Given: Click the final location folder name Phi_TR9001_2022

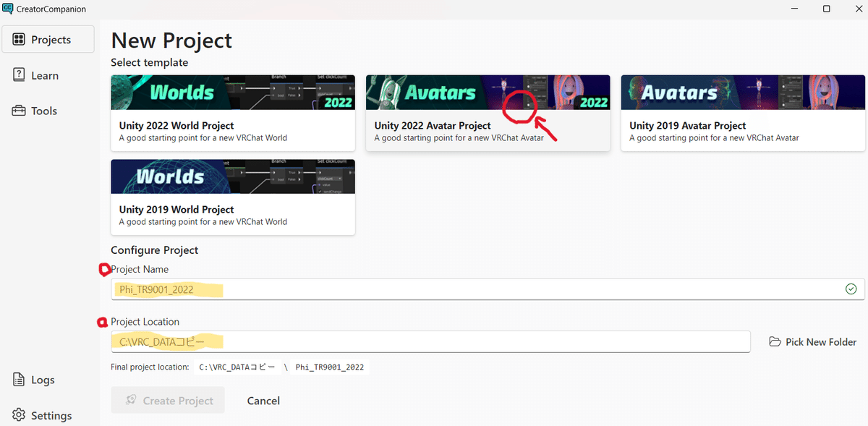Looking at the screenshot, I should coord(331,367).
